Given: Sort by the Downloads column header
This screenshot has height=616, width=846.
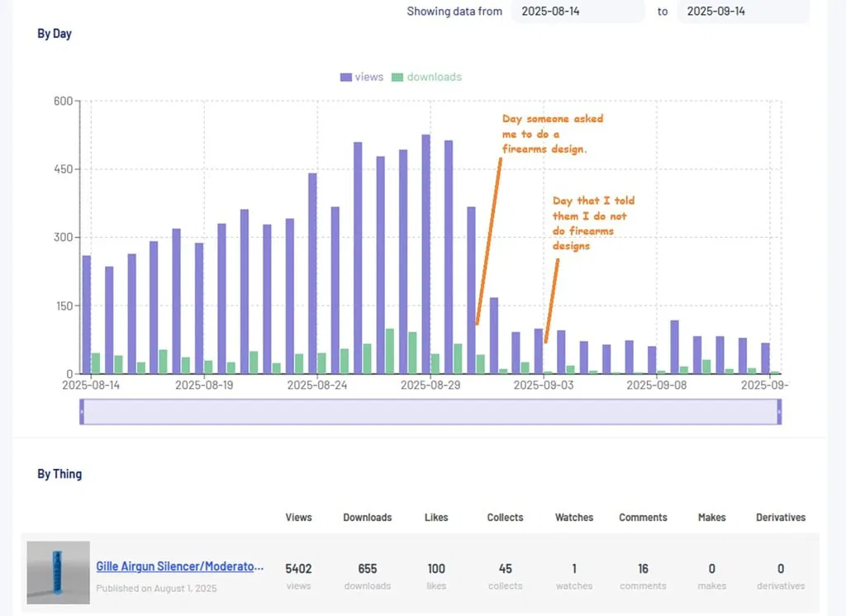Looking at the screenshot, I should 367,517.
